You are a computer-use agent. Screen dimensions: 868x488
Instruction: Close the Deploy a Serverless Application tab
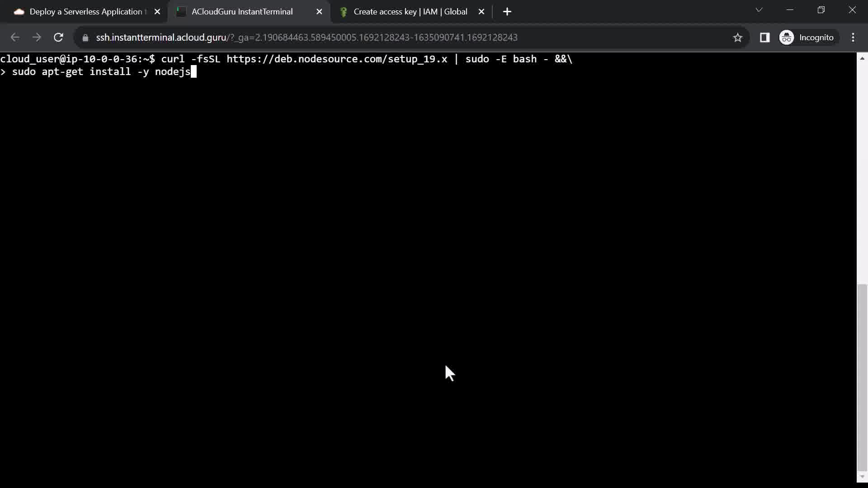pos(157,12)
